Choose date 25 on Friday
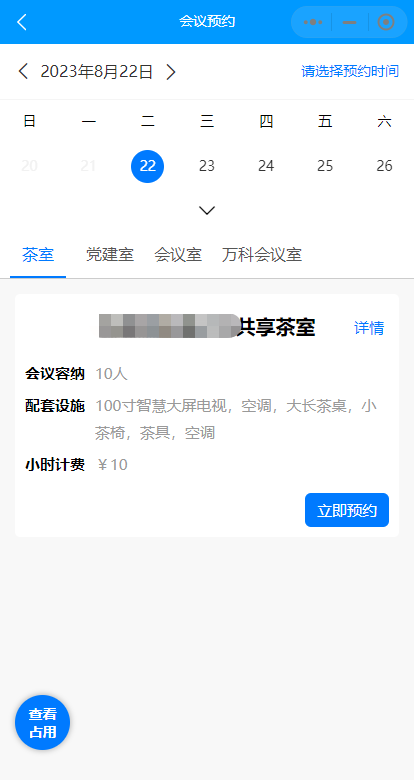 point(325,166)
